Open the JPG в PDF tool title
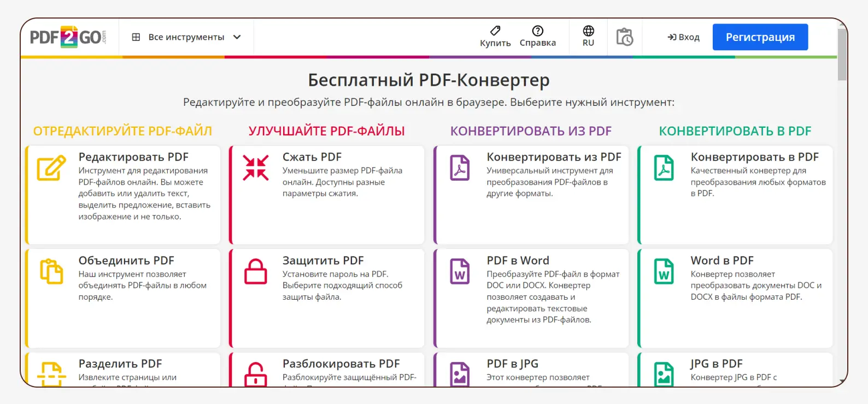The image size is (868, 404). click(x=717, y=364)
